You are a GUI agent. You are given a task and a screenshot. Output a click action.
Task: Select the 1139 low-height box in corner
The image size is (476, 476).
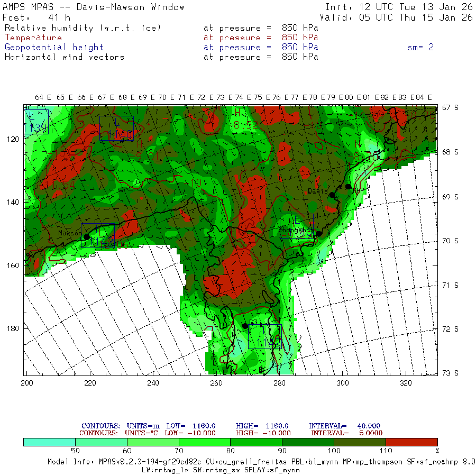click(36, 122)
